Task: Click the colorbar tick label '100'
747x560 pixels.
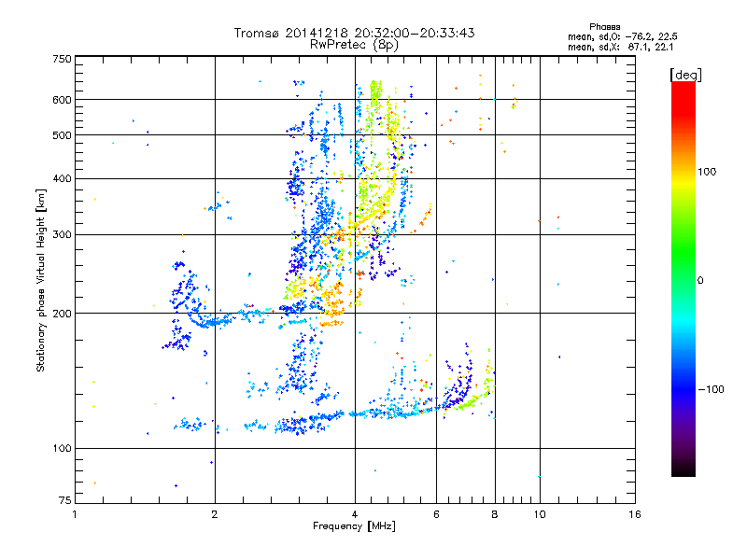Action: (x=707, y=172)
